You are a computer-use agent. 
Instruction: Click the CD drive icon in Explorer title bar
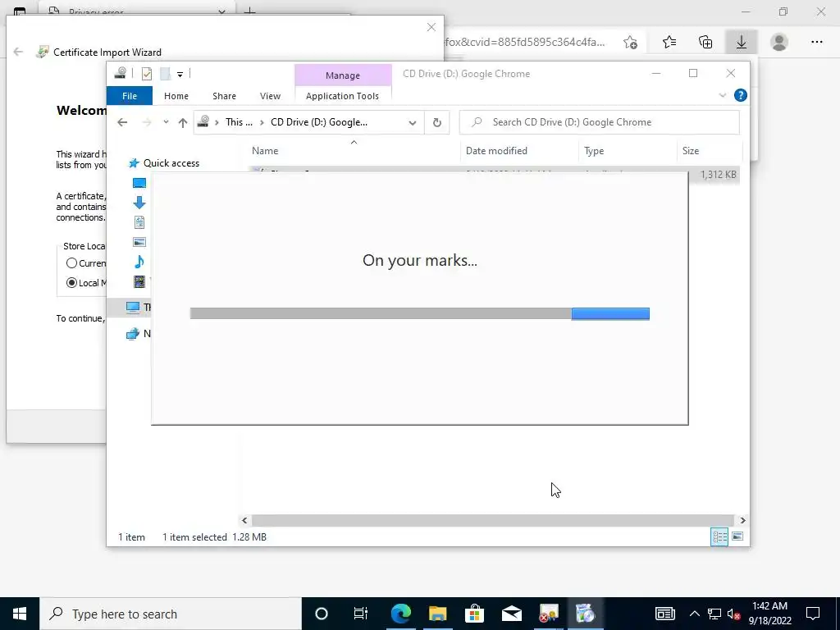tap(121, 73)
